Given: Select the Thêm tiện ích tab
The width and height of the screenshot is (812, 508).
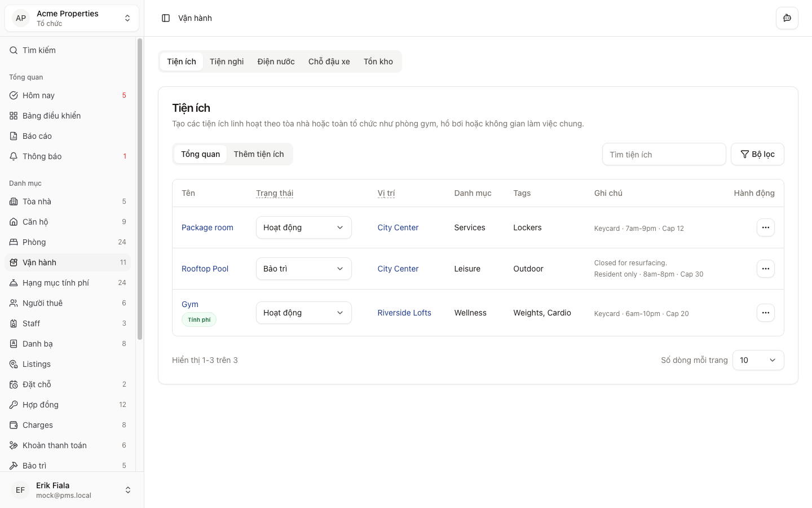Looking at the screenshot, I should tap(259, 154).
